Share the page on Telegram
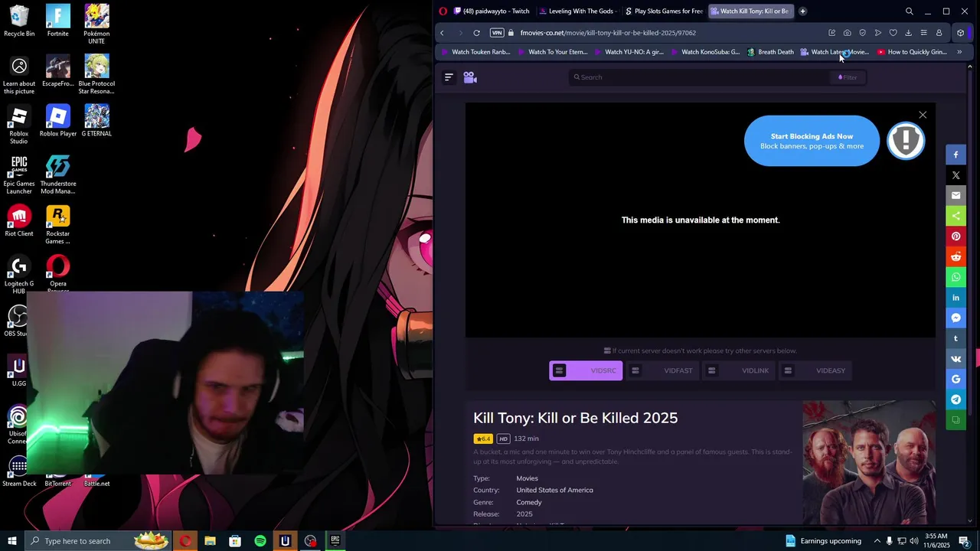This screenshot has width=980, height=551. point(955,399)
